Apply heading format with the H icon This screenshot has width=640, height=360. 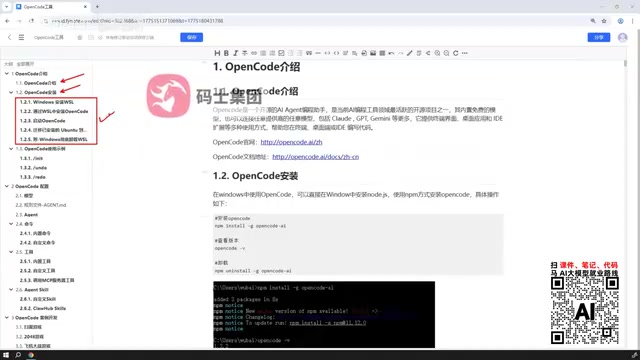click(x=217, y=53)
